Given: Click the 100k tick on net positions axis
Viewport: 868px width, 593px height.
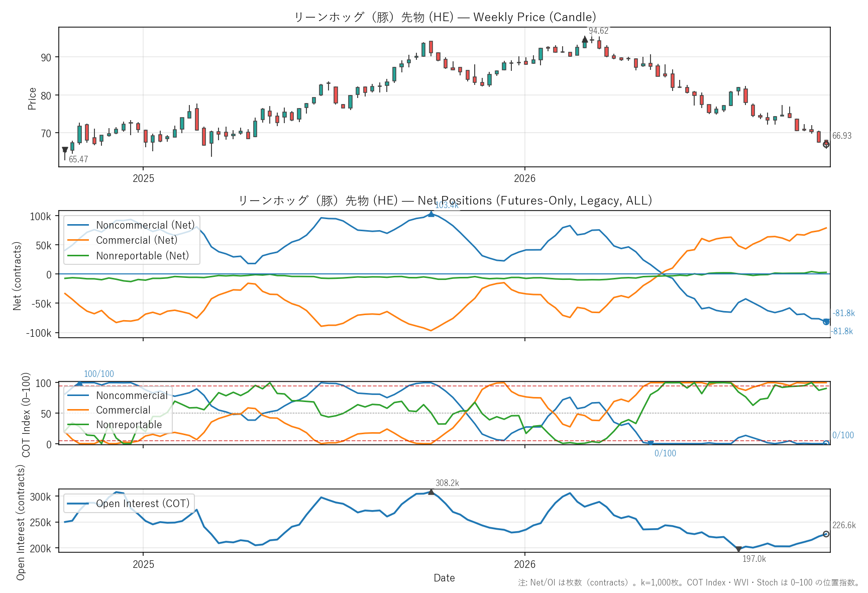Looking at the screenshot, I should click(41, 217).
